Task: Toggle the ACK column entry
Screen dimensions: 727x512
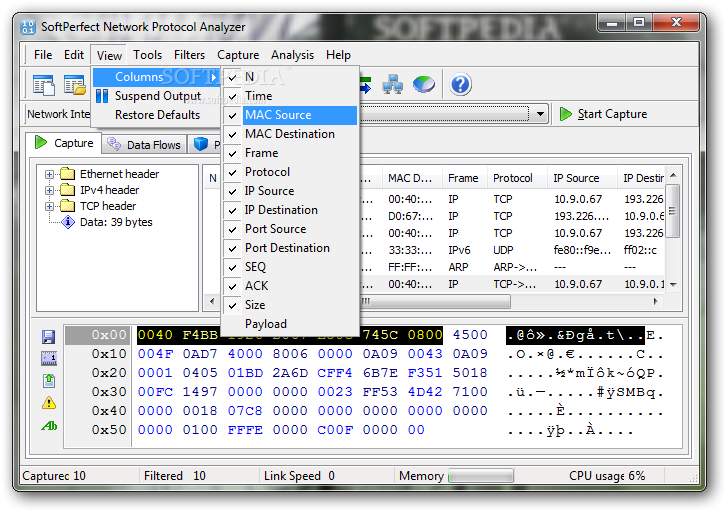Action: tap(291, 286)
